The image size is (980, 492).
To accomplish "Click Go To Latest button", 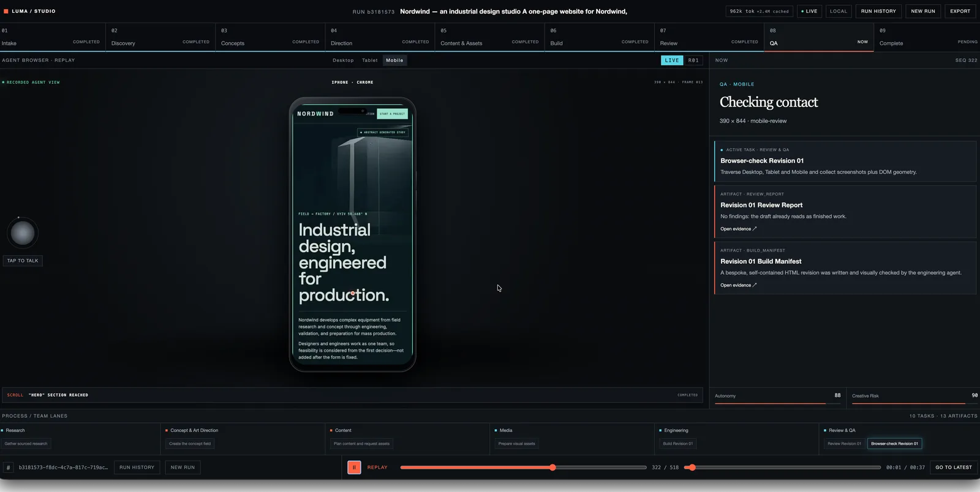I will [954, 468].
